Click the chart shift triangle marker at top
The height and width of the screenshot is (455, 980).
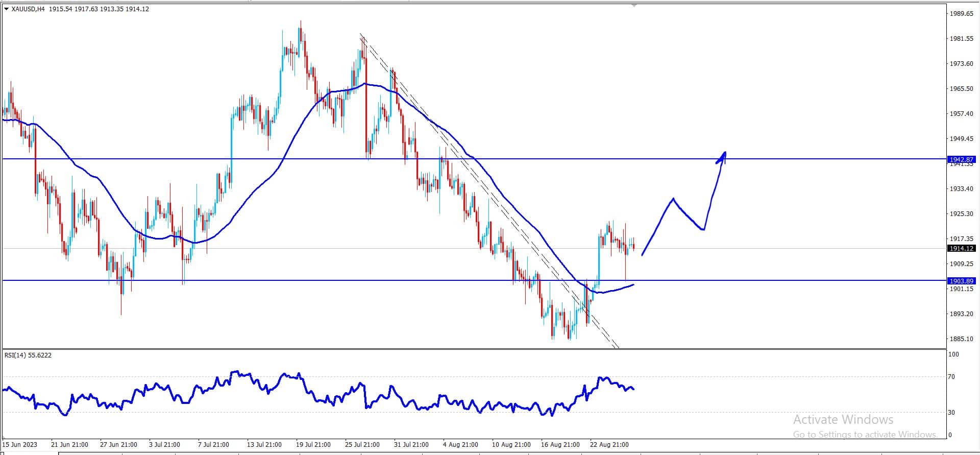[634, 5]
